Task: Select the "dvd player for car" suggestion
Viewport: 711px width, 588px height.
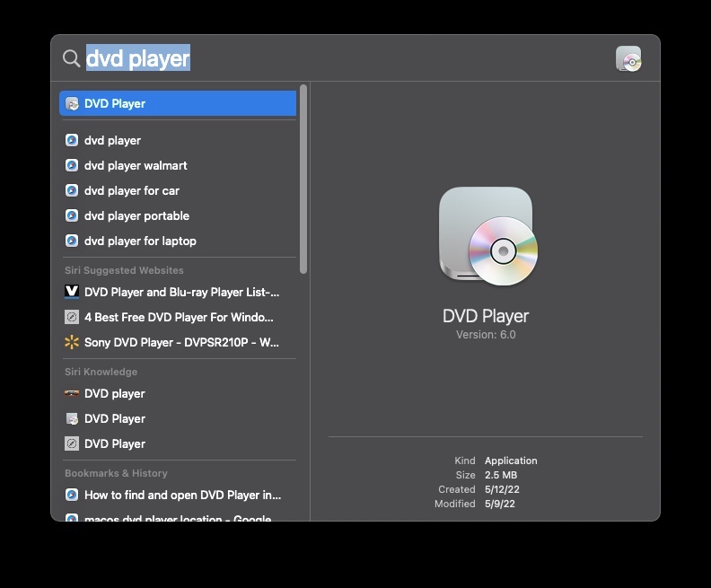Action: point(178,191)
